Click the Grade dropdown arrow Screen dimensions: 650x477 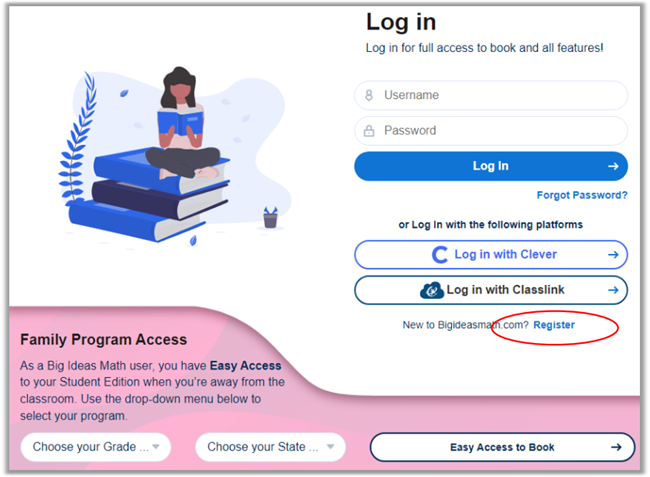(156, 447)
